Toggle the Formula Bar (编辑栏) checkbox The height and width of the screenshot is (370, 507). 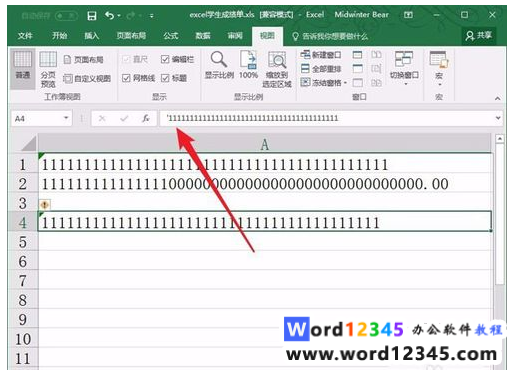pyautogui.click(x=165, y=59)
